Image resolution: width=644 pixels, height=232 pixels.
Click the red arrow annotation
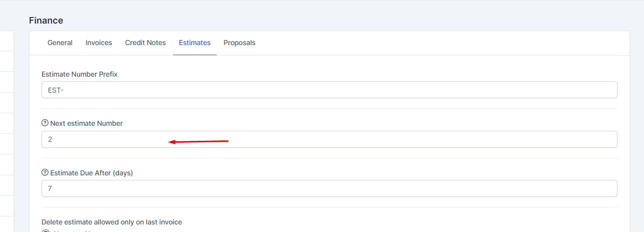[198, 141]
